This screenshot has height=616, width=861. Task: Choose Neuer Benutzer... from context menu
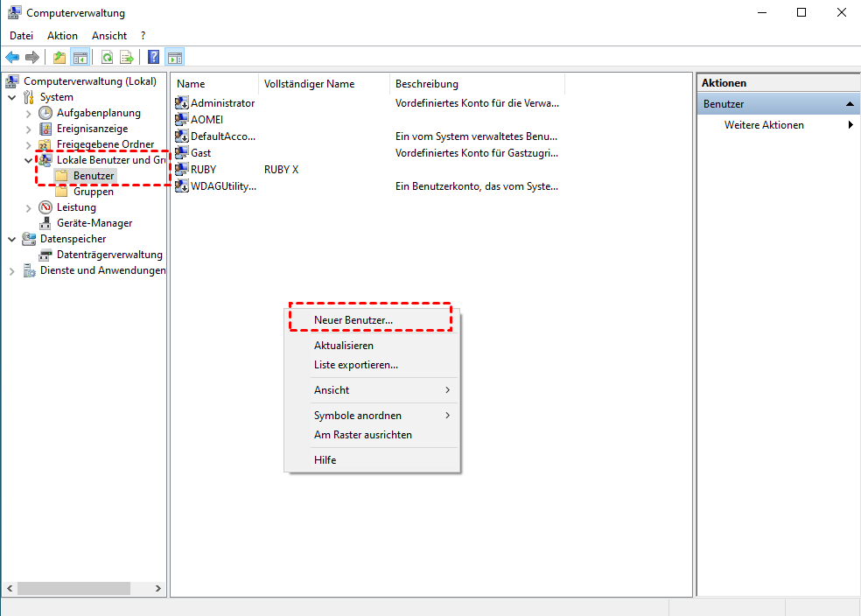372,320
